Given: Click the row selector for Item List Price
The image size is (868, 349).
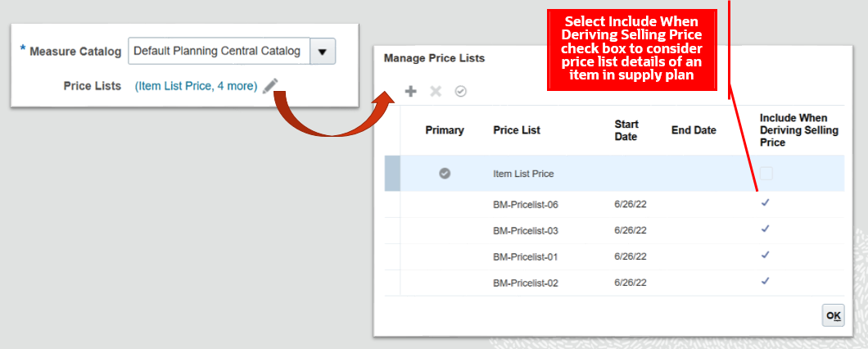Looking at the screenshot, I should [x=392, y=174].
